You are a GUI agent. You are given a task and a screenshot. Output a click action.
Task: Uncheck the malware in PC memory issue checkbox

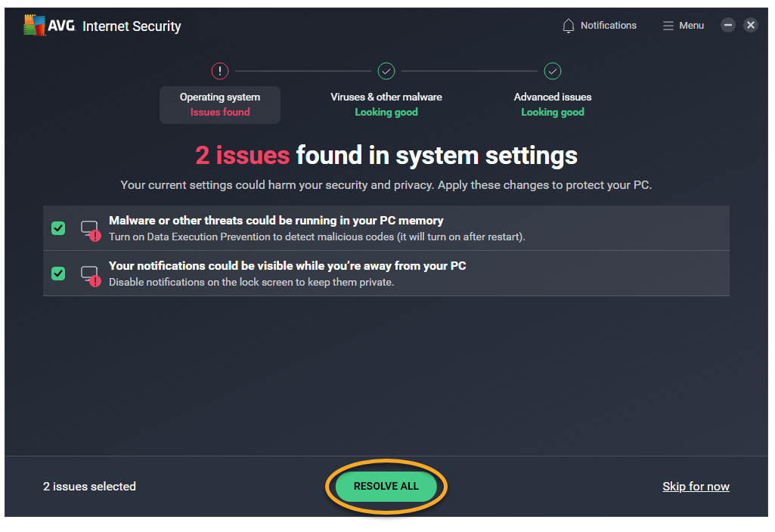[58, 228]
